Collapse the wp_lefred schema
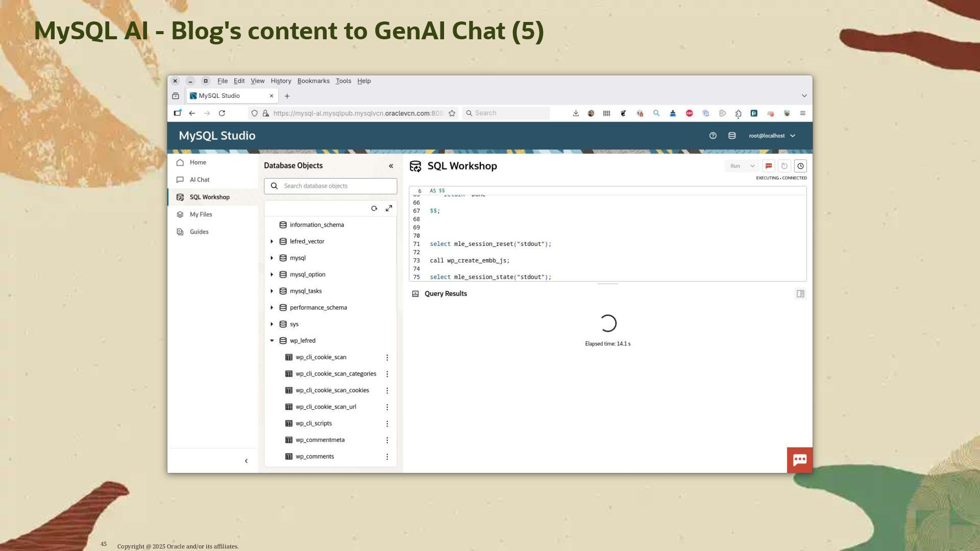This screenshot has width=980, height=551. [272, 340]
